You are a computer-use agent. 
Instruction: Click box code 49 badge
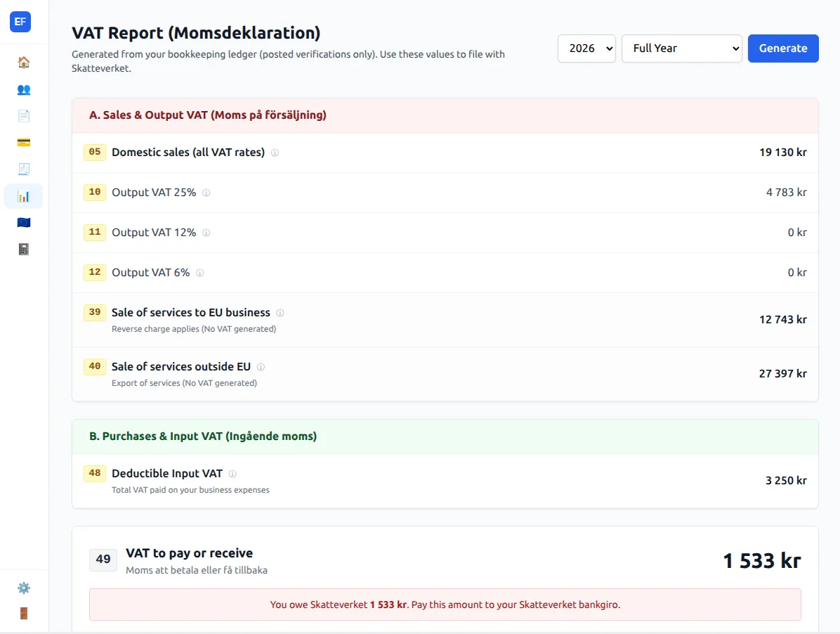coord(103,559)
